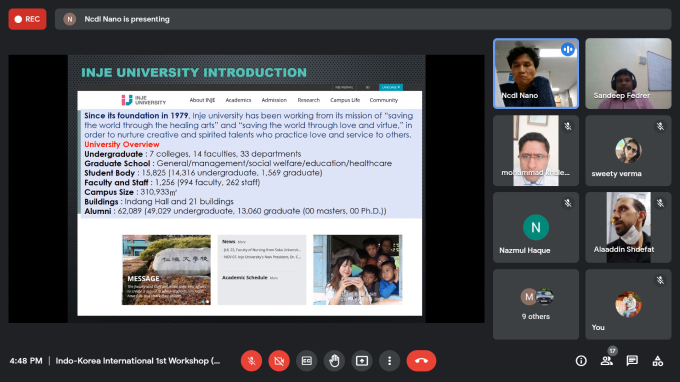Open the three-dot more options menu
Viewport: 680px width, 382px height.
389,361
